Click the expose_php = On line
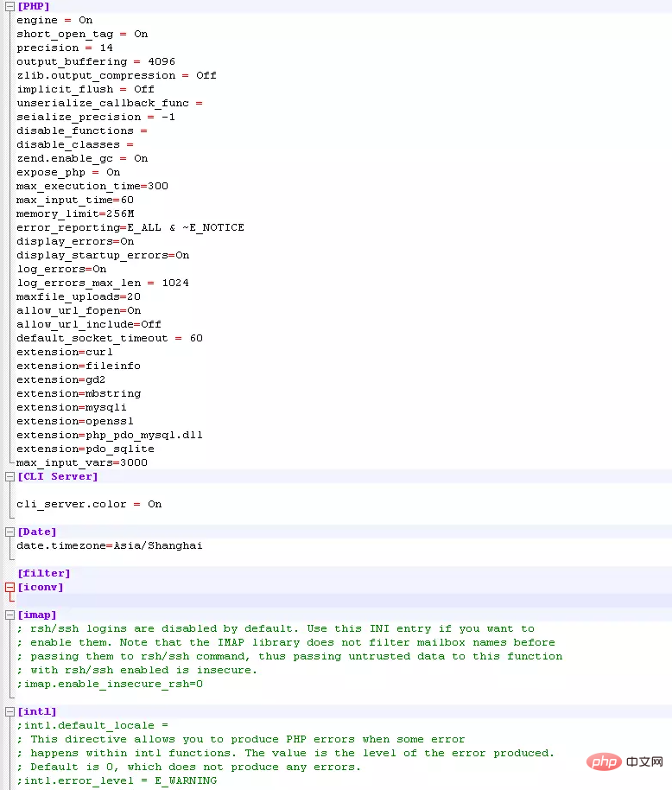The width and height of the screenshot is (672, 790). [68, 172]
